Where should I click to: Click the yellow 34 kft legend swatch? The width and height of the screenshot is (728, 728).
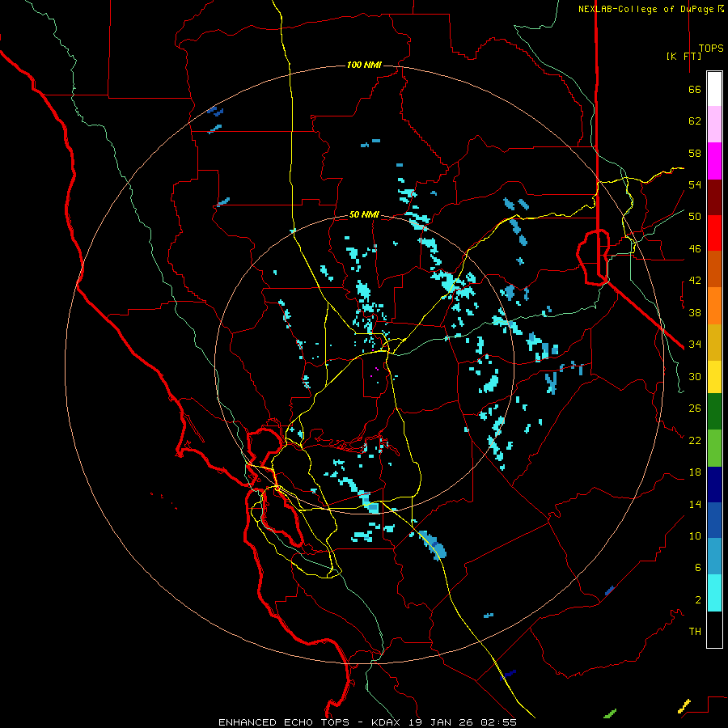714,377
